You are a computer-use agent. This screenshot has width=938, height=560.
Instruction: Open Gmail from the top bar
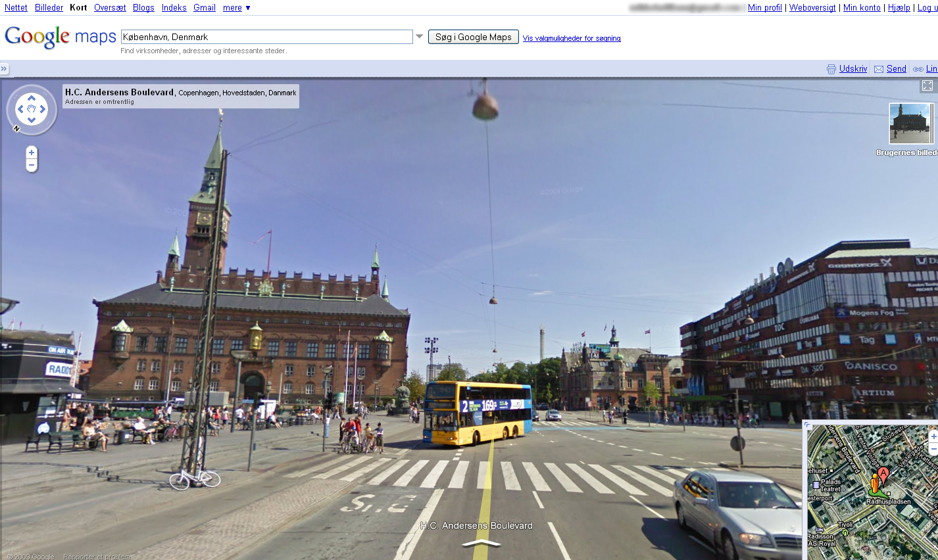205,8
